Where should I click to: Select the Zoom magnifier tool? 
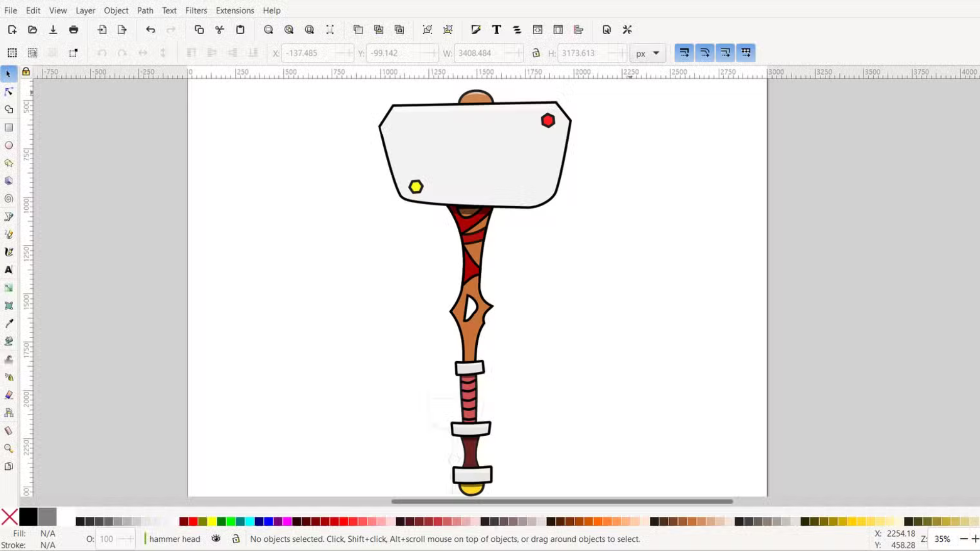[x=9, y=448]
